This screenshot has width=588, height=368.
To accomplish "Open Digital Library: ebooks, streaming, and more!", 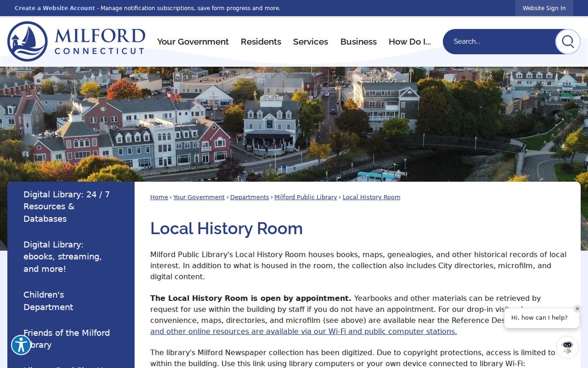I will 62,257.
